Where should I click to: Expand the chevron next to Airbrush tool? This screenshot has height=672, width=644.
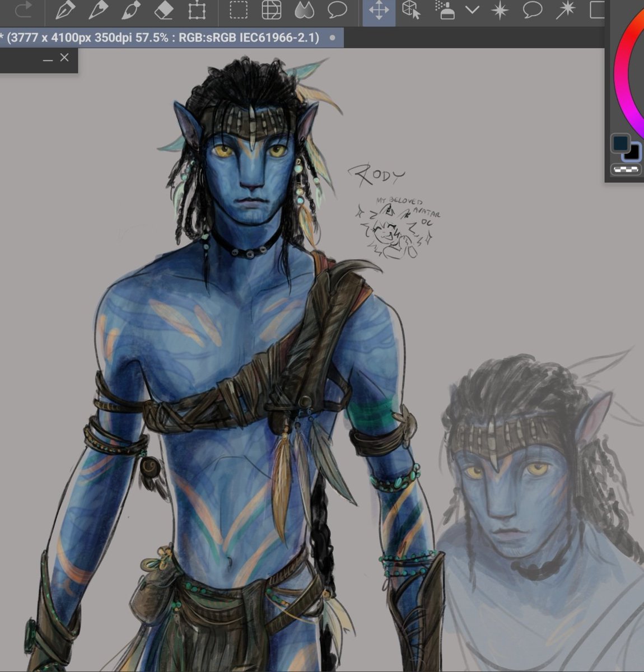[x=473, y=11]
